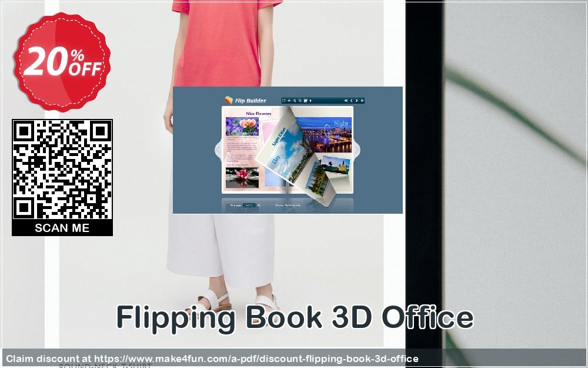Click the Flipping Book 3D Office title
The height and width of the screenshot is (368, 588).
click(x=295, y=318)
